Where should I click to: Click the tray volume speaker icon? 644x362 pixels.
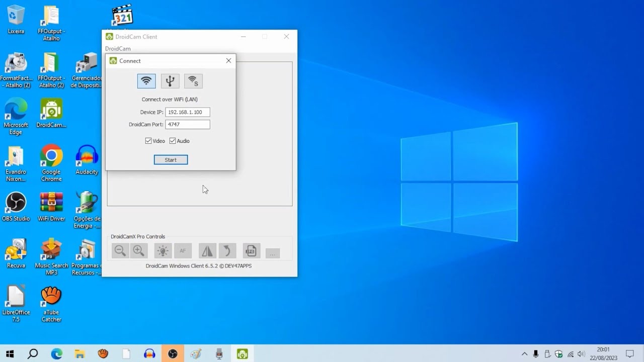pos(582,354)
